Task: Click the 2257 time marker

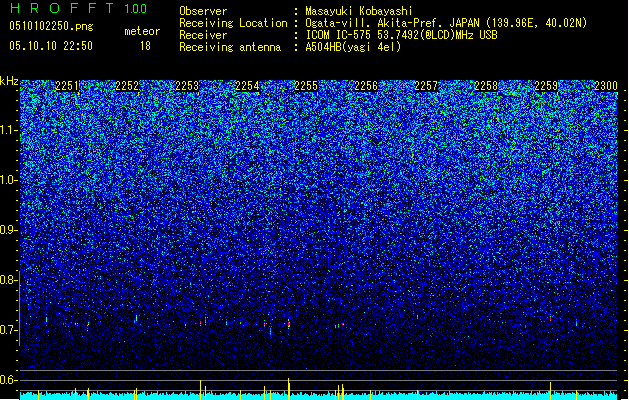Action: tap(426, 86)
